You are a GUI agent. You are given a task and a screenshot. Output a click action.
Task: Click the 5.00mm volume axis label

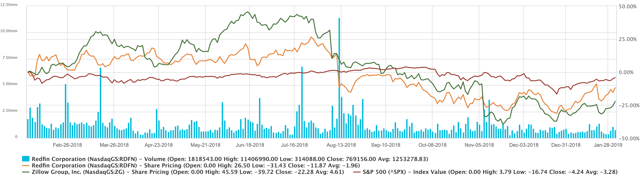point(10,84)
